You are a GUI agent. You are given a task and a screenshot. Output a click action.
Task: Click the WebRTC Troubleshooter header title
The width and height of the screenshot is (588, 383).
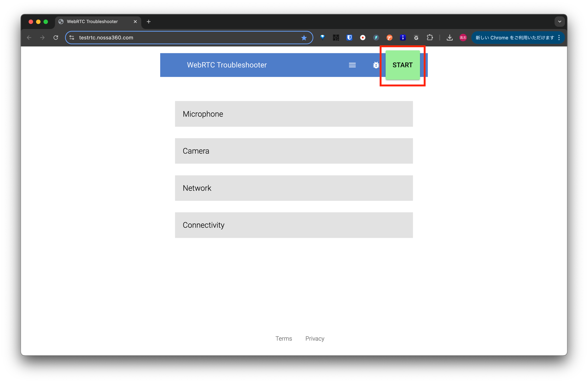click(227, 65)
